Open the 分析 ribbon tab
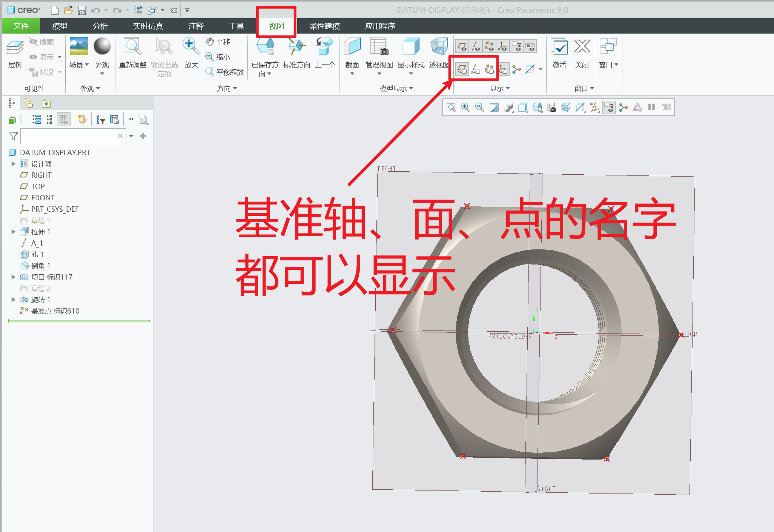Screen dimensions: 774x532 (x=100, y=26)
